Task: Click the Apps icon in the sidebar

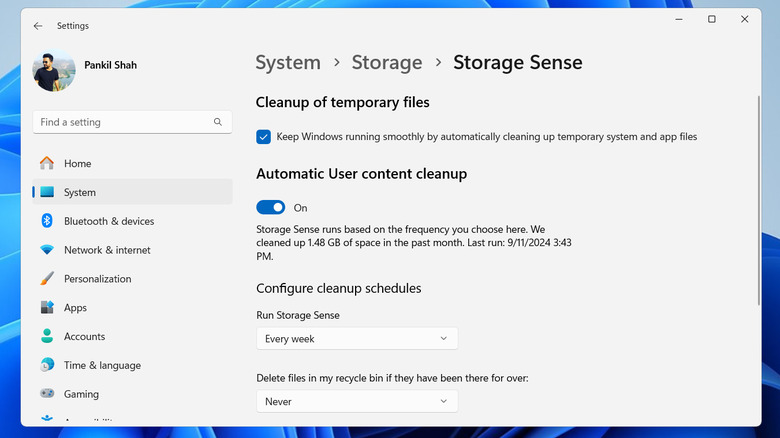Action: [47, 308]
